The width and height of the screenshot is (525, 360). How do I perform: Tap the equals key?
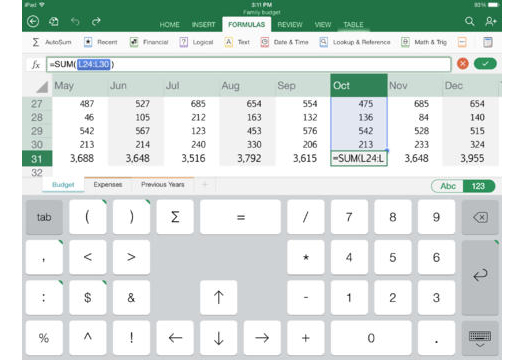click(x=240, y=217)
